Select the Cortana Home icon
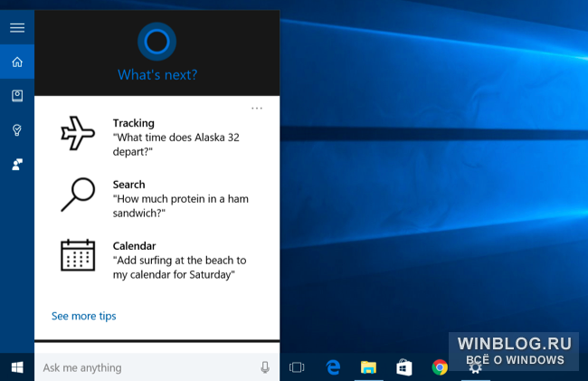 click(17, 62)
